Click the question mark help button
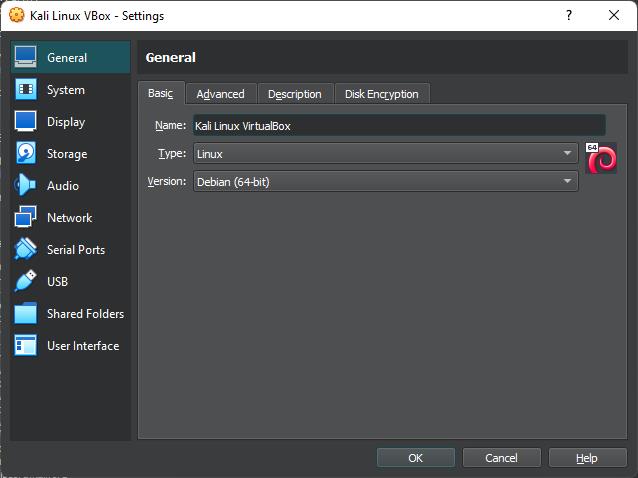The width and height of the screenshot is (638, 478). [x=569, y=15]
